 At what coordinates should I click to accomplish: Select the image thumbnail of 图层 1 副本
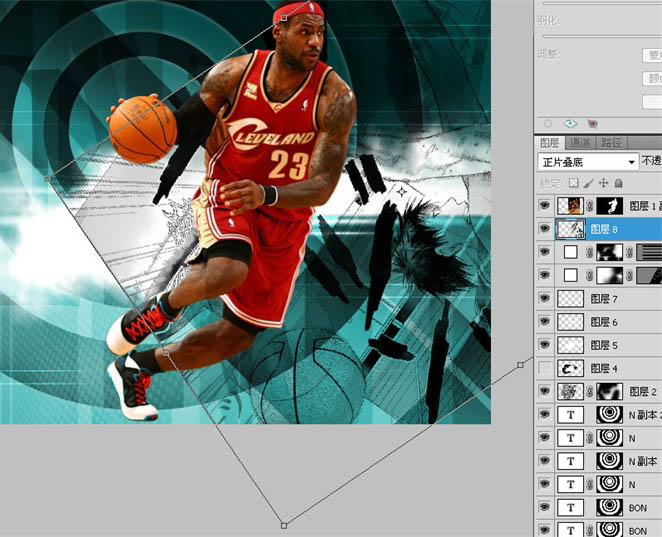tap(571, 206)
